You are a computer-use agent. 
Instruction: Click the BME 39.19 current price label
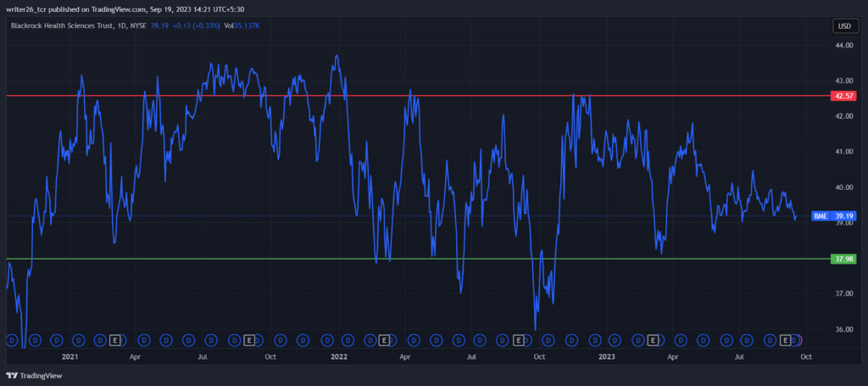[x=834, y=216]
